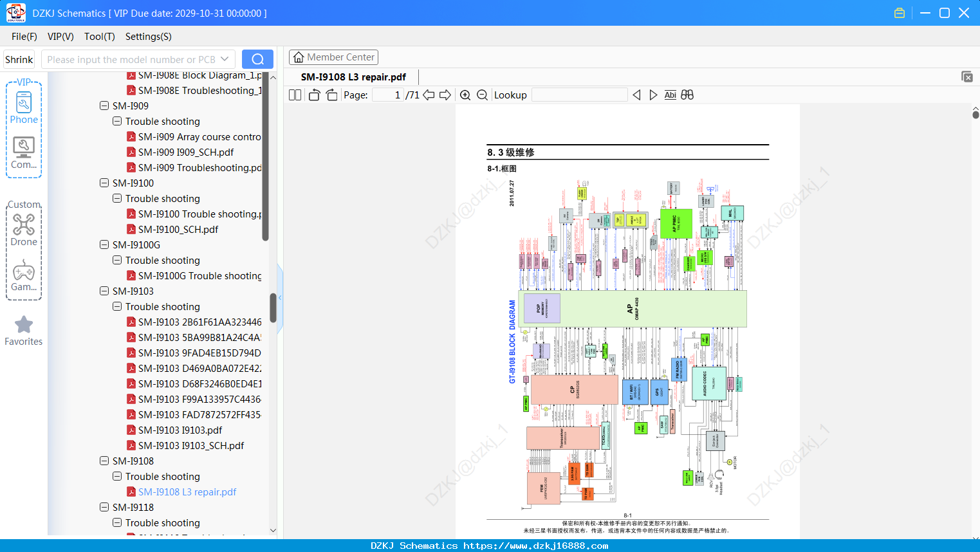Screen dimensions: 980x552
Task: Collapse Trouble shooting folder under SM-I9108
Action: 117,476
